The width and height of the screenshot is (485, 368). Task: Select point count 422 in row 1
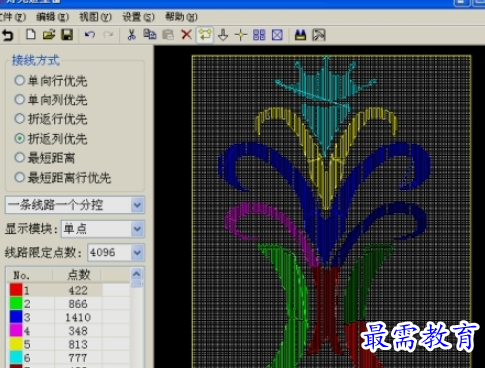tap(78, 290)
